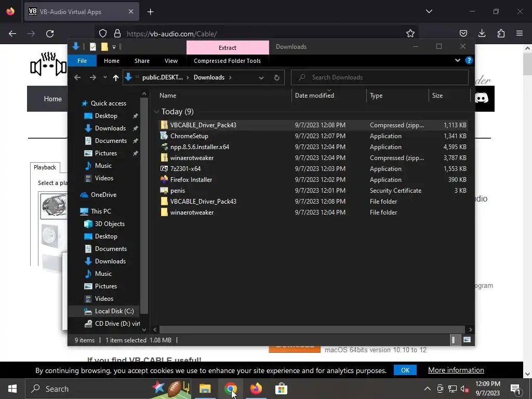Click the site security padlock icon
Viewport: 532px width, 399px height.
(x=117, y=33)
